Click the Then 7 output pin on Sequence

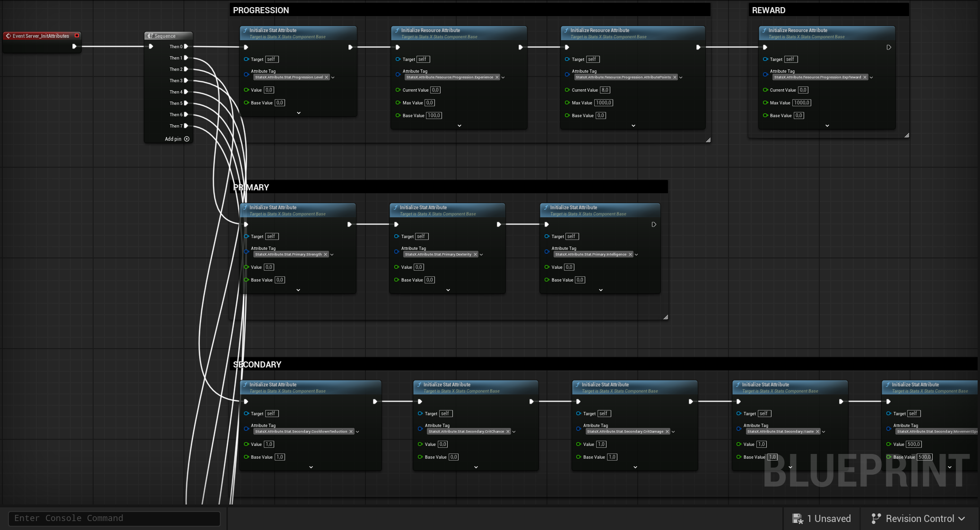point(186,126)
